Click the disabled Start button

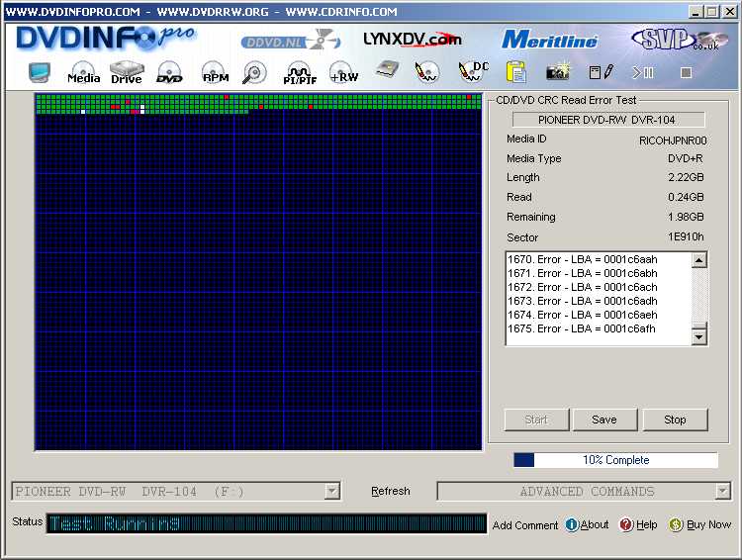(536, 420)
